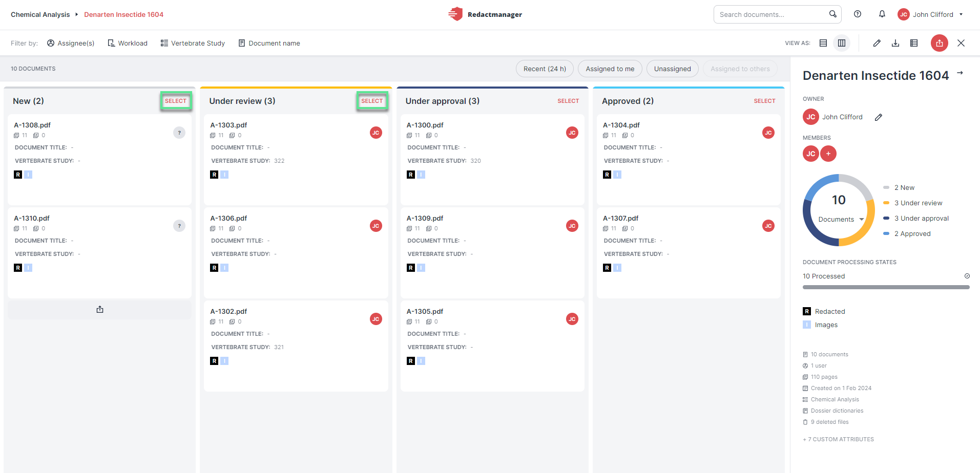Click Redactmanager logo in header

click(485, 14)
